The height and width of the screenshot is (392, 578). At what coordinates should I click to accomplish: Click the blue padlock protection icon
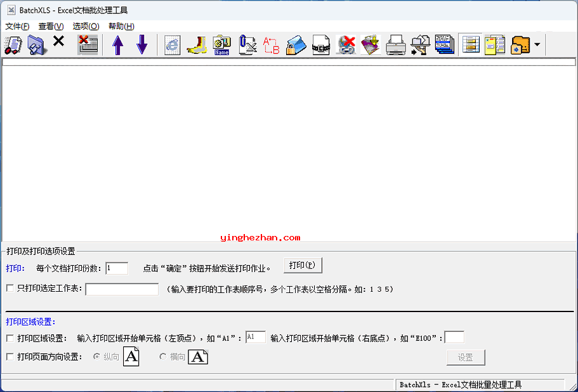(x=296, y=45)
